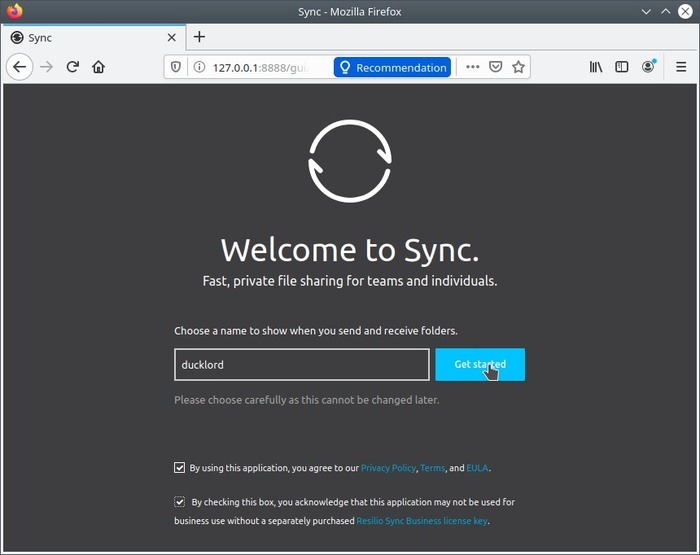
Task: Click the device name field containing ducklord
Action: [x=302, y=365]
